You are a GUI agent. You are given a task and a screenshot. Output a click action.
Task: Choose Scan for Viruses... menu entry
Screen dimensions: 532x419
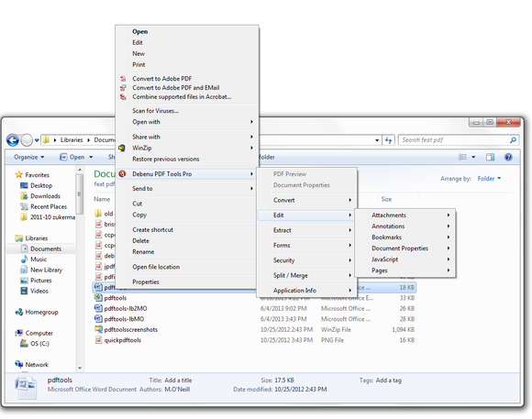(x=155, y=111)
